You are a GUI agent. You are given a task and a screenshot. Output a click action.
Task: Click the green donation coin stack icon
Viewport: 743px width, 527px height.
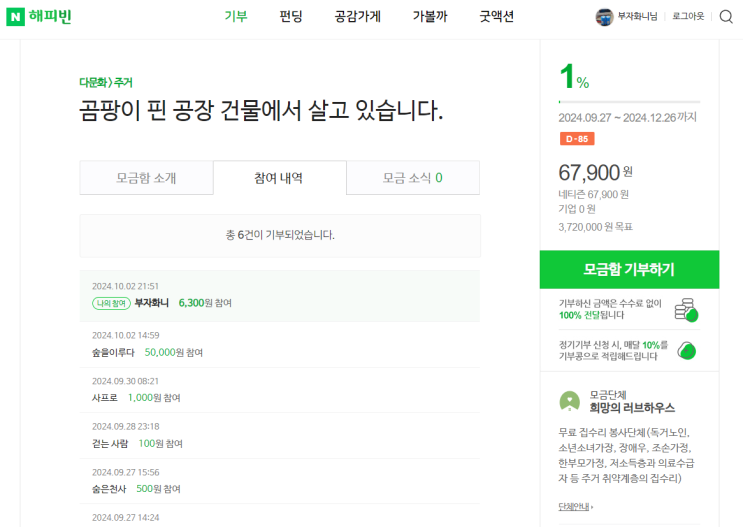point(686,311)
